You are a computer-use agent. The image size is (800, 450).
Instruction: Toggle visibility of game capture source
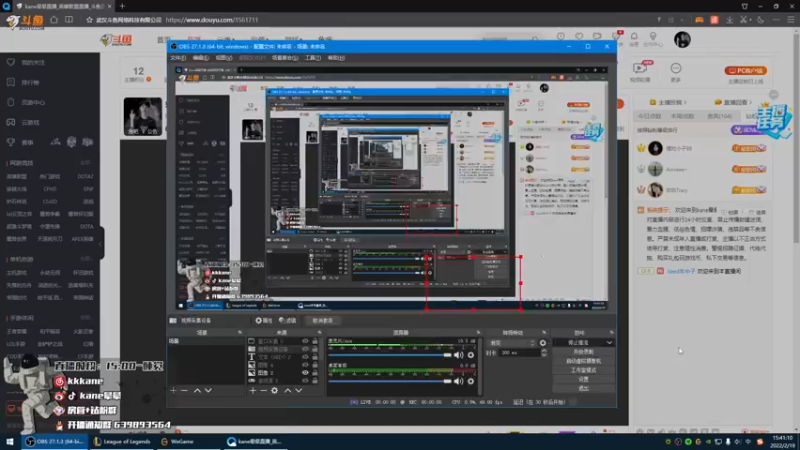tap(305, 381)
